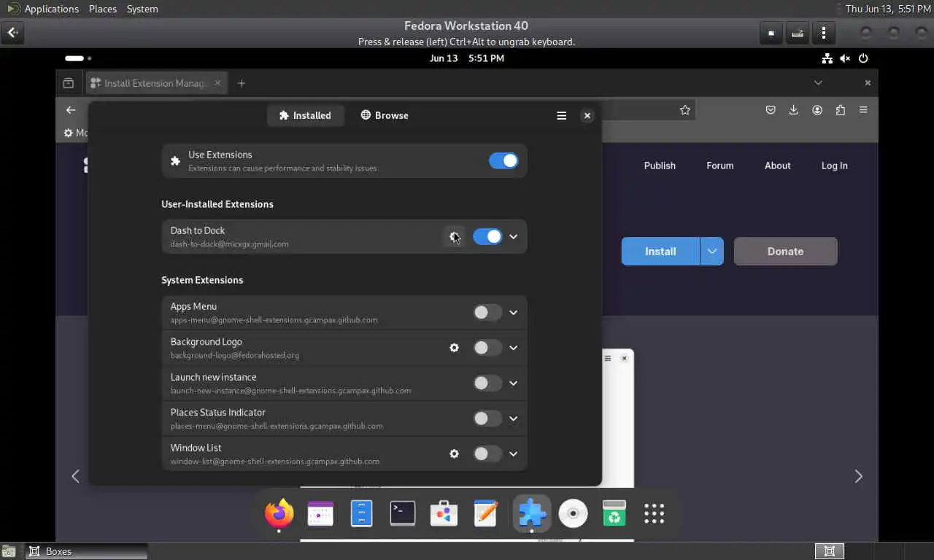Open Install button dropdown arrow

(711, 252)
